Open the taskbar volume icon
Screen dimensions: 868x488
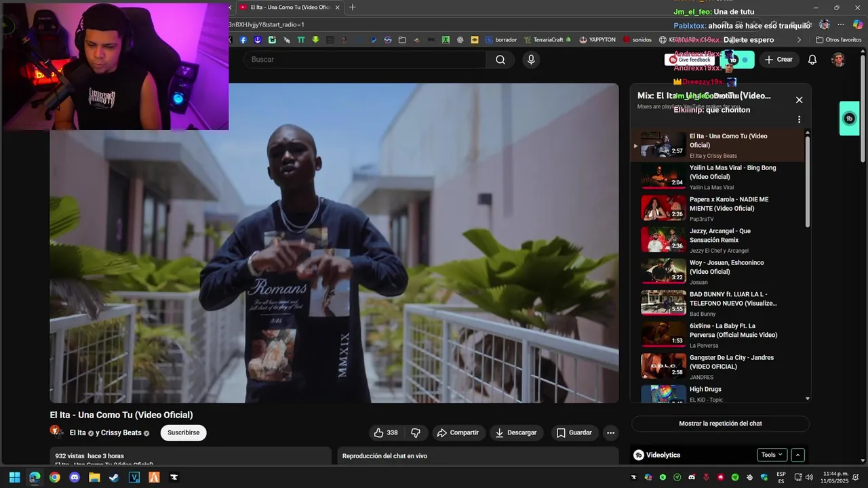(x=809, y=477)
